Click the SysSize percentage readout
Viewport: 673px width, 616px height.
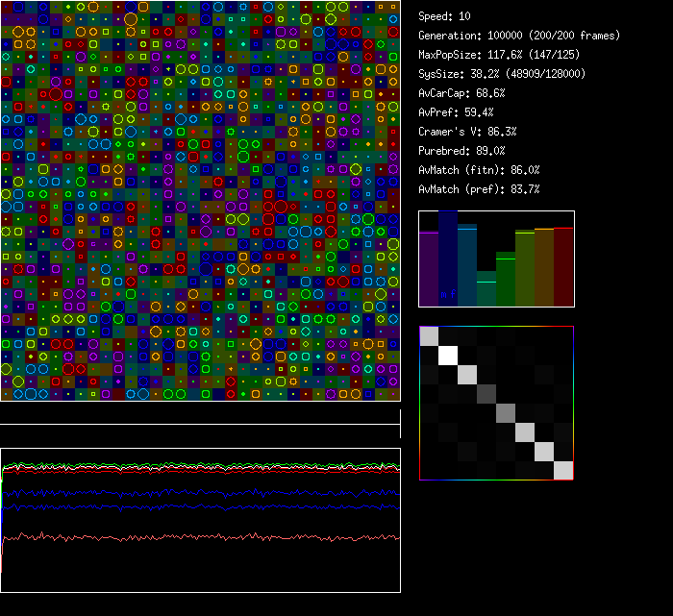(x=502, y=74)
